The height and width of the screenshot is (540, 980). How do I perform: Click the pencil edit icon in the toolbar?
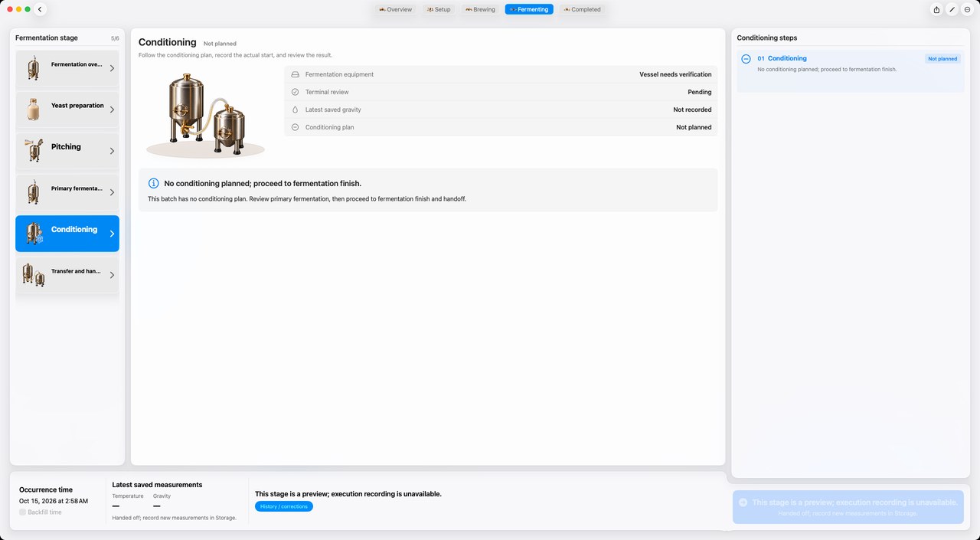(952, 9)
